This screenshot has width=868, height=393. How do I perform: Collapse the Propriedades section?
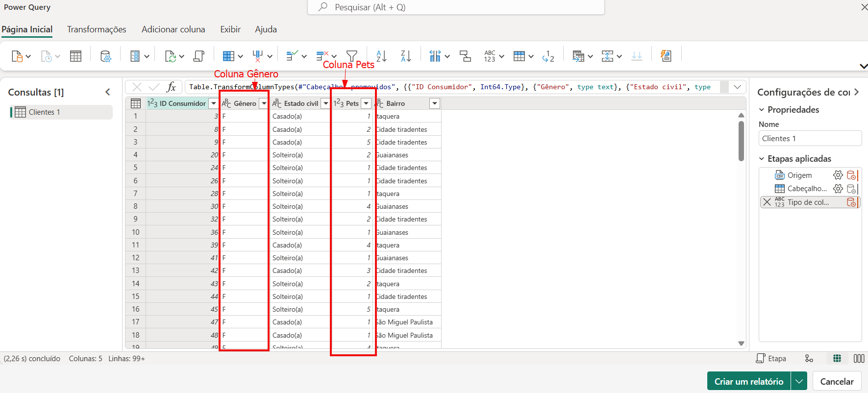762,110
